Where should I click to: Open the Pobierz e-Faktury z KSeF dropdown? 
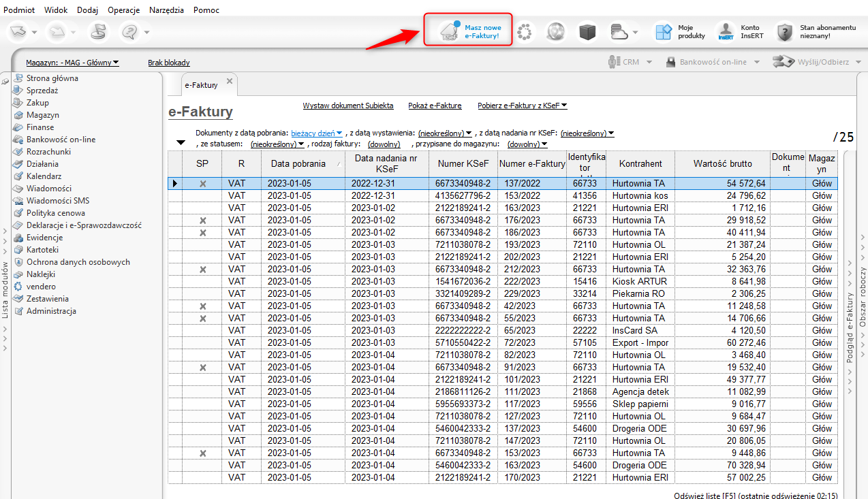point(522,106)
